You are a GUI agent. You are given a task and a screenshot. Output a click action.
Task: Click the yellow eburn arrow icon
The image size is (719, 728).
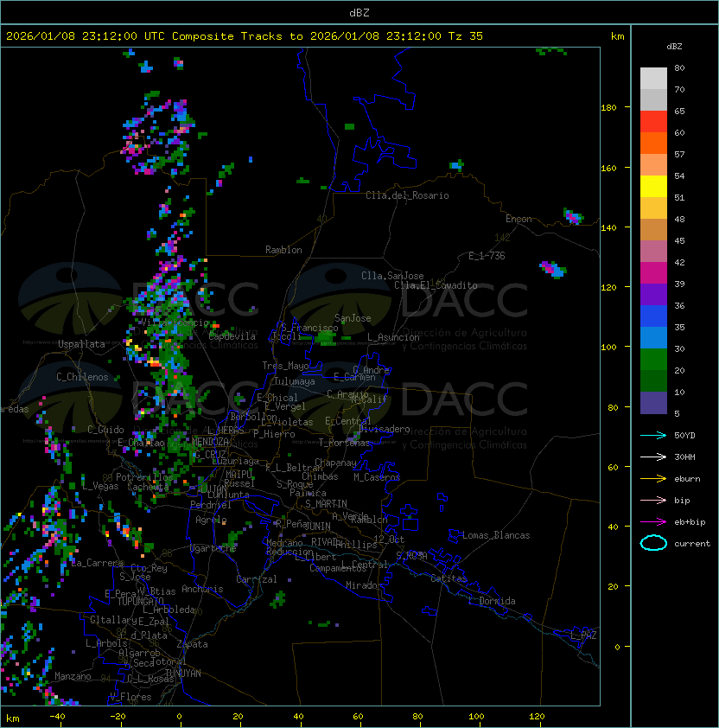pyautogui.click(x=653, y=479)
